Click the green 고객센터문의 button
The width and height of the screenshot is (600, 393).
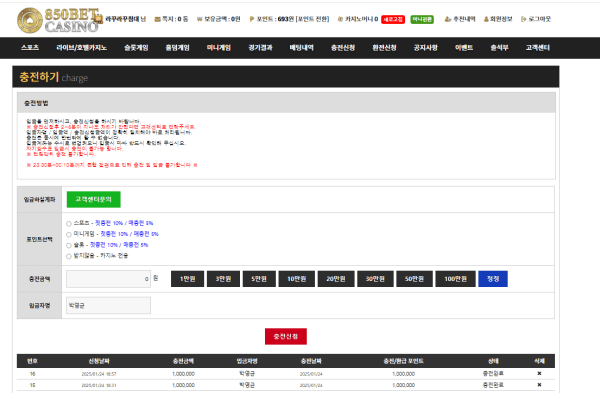click(x=93, y=199)
